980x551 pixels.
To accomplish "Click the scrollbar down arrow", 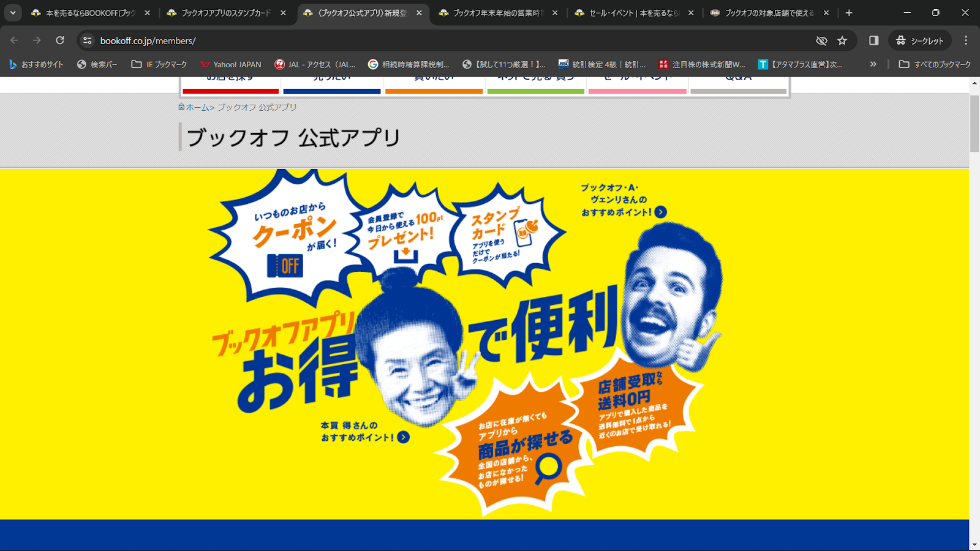I will (x=974, y=544).
